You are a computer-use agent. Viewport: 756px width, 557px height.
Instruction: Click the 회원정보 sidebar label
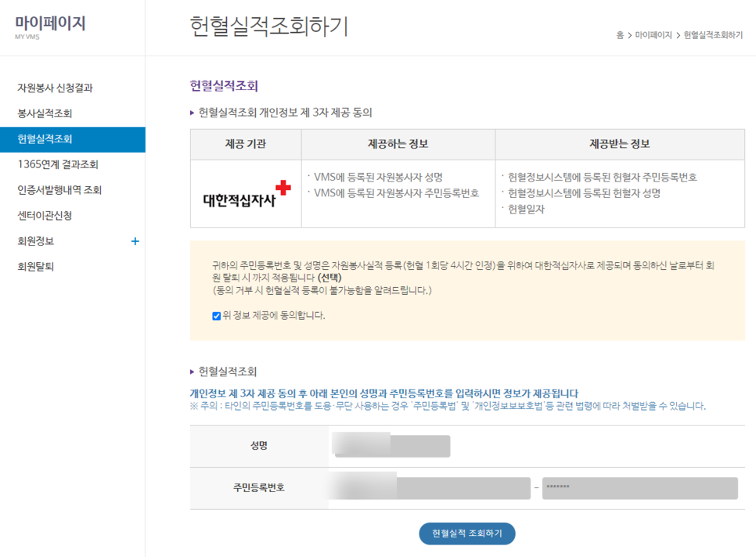pyautogui.click(x=36, y=241)
